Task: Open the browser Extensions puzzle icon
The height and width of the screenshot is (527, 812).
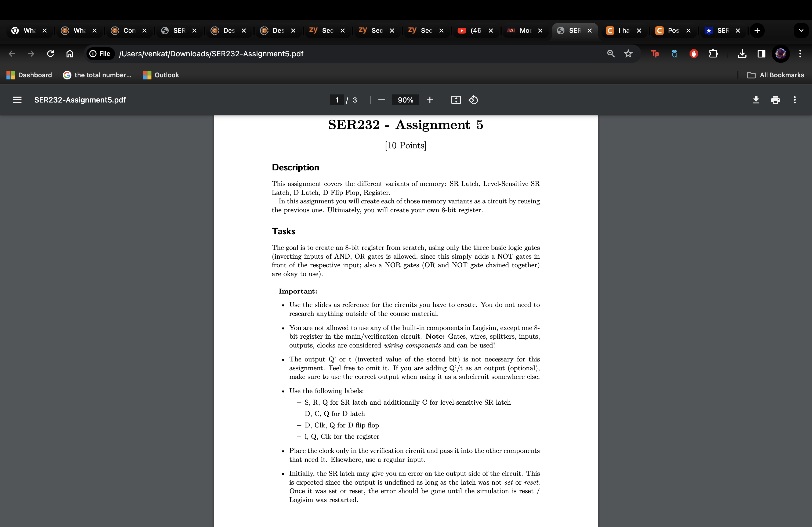Action: [x=714, y=53]
